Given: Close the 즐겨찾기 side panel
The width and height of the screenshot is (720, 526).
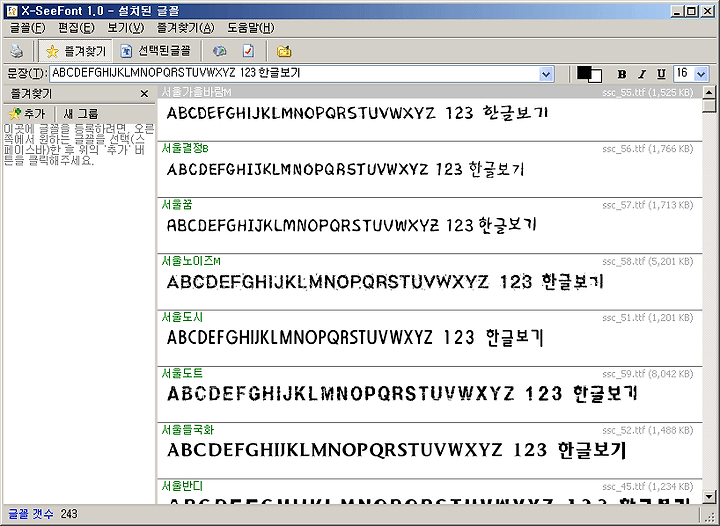Looking at the screenshot, I should tap(144, 94).
